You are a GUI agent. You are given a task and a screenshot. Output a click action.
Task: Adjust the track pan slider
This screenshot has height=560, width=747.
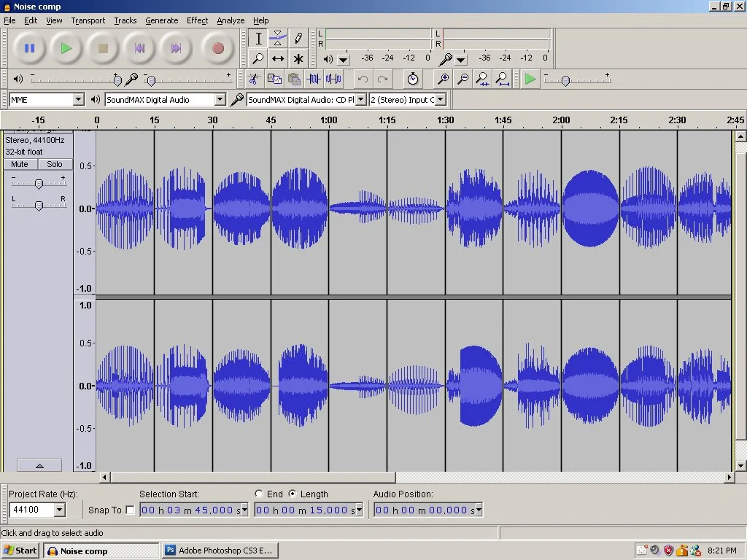pos(39,205)
